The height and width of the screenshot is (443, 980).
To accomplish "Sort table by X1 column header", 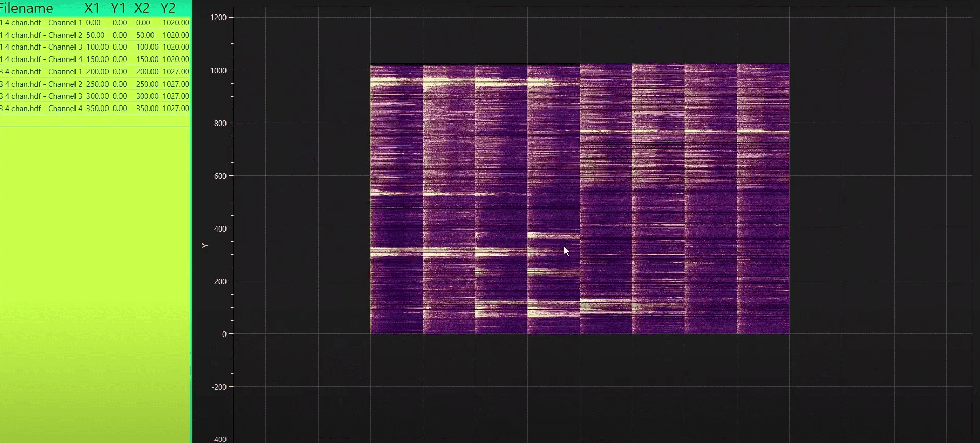I will click(92, 8).
